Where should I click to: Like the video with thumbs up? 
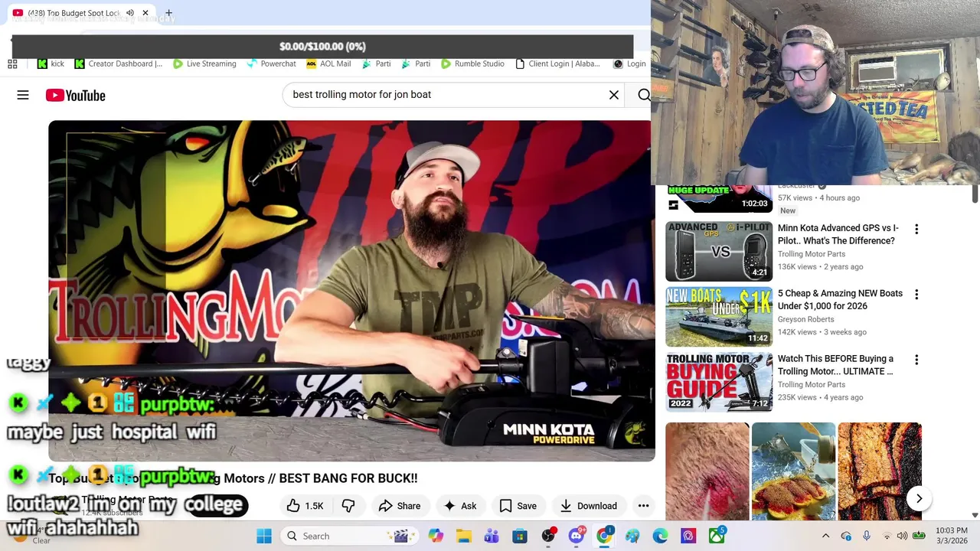[x=305, y=506]
